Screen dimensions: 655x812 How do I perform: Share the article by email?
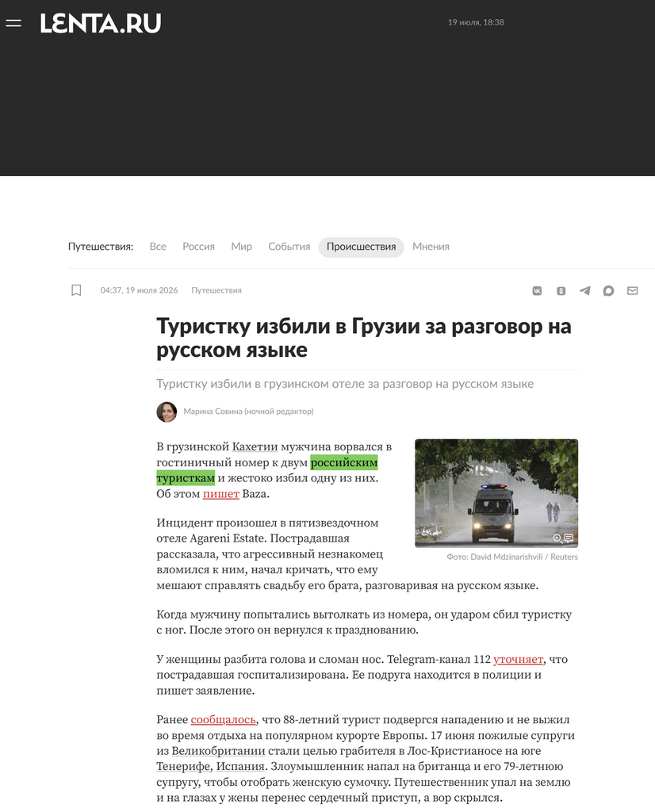coord(632,290)
